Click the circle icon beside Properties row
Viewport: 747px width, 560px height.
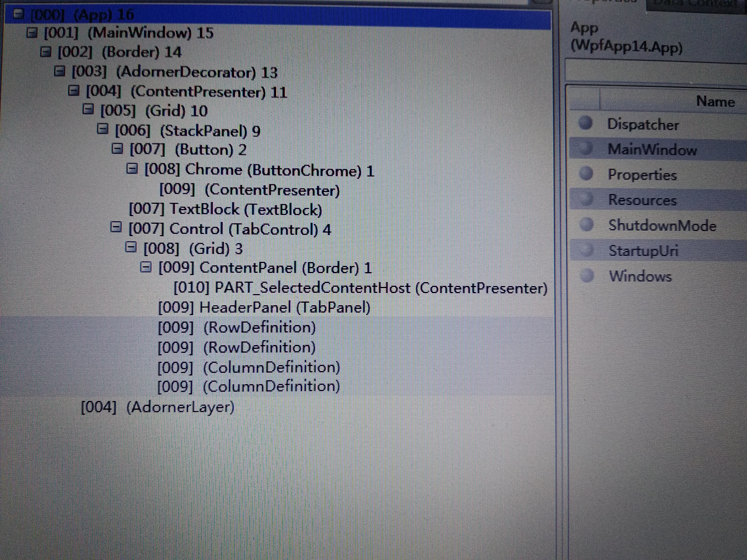click(586, 174)
